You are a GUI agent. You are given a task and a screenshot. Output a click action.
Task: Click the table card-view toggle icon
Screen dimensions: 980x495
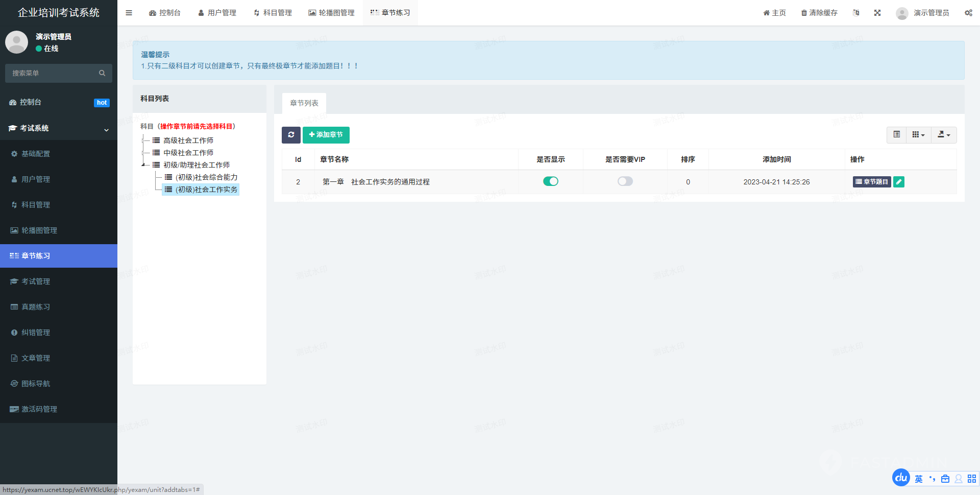coord(896,135)
